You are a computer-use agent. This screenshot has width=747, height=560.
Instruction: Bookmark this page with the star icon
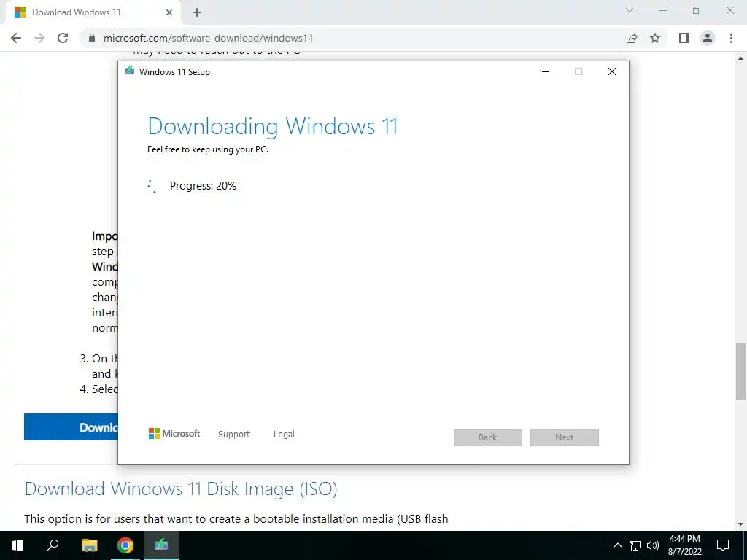(x=655, y=38)
